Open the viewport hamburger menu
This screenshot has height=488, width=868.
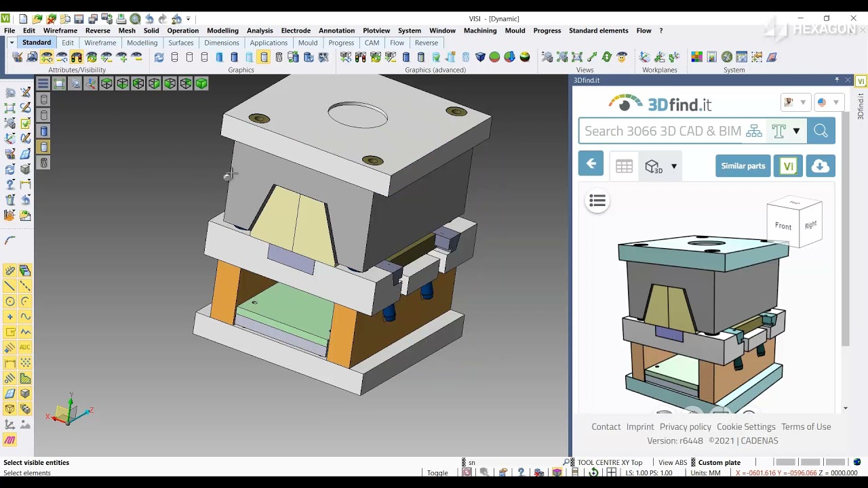(x=43, y=83)
